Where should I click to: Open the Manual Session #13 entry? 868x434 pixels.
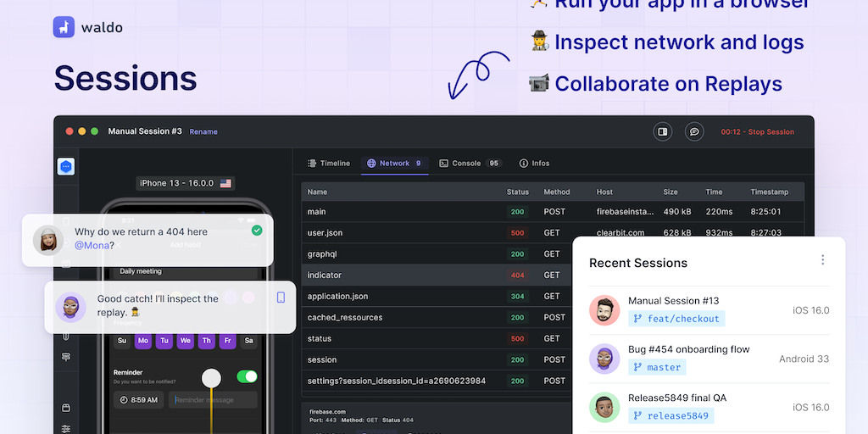709,310
